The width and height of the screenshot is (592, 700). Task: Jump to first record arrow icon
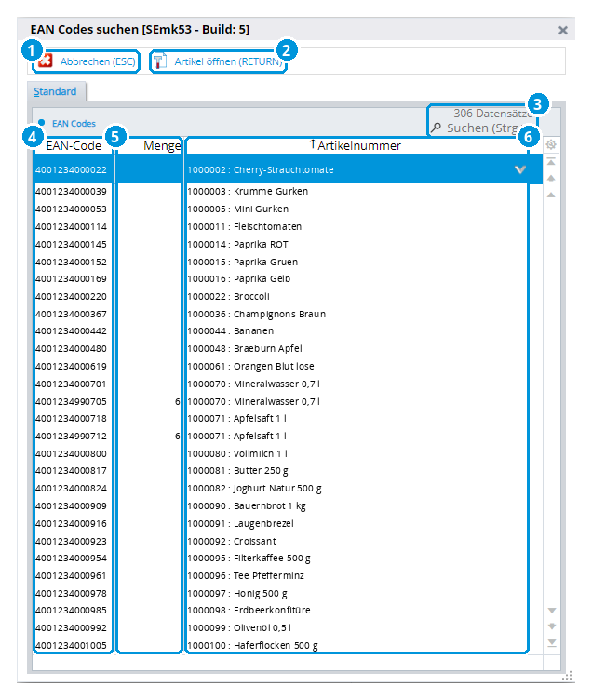coord(551,161)
